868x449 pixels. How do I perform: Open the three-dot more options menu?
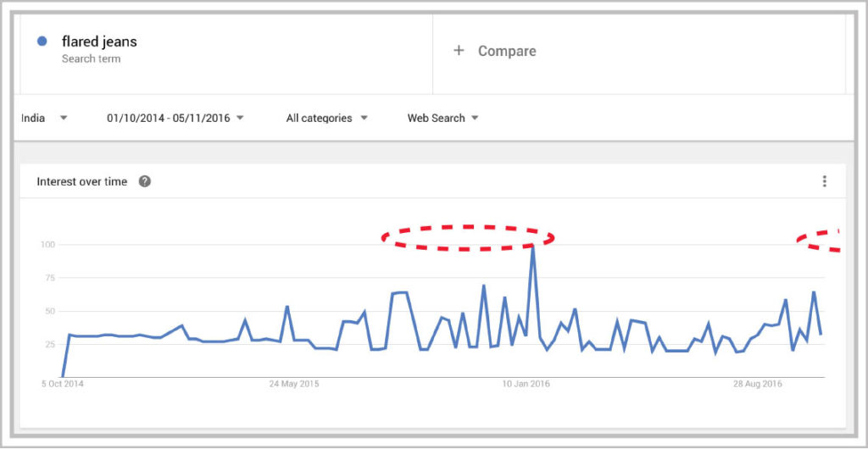point(824,181)
